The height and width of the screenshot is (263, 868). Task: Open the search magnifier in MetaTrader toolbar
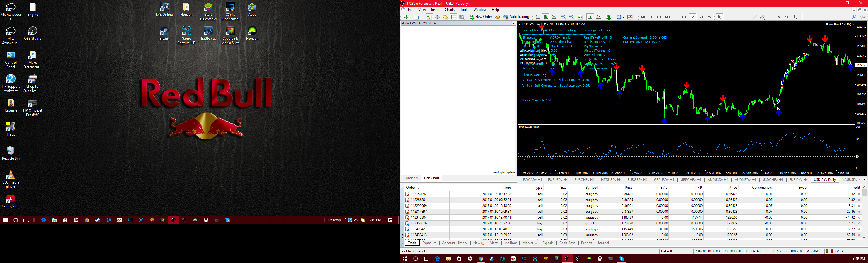[854, 17]
